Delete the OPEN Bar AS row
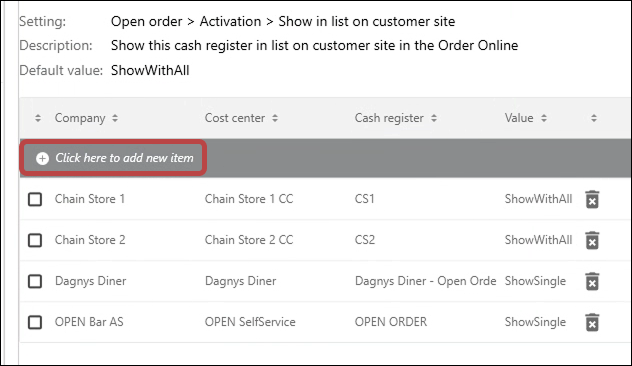The image size is (632, 366). coord(592,322)
